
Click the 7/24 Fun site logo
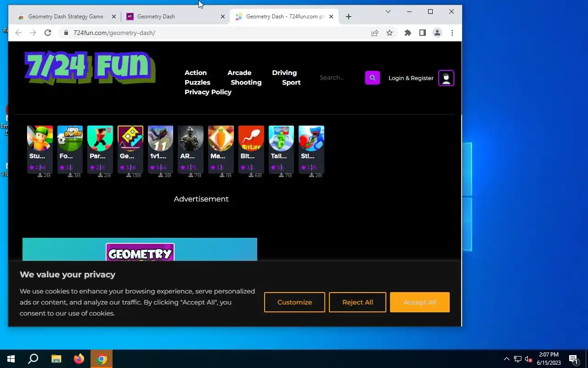point(90,68)
